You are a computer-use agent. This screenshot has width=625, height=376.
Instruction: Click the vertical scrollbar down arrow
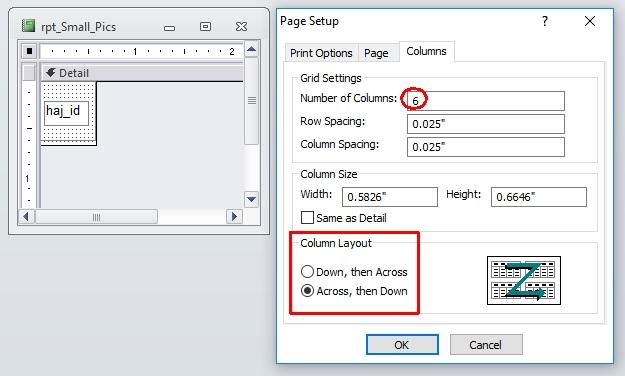point(252,199)
